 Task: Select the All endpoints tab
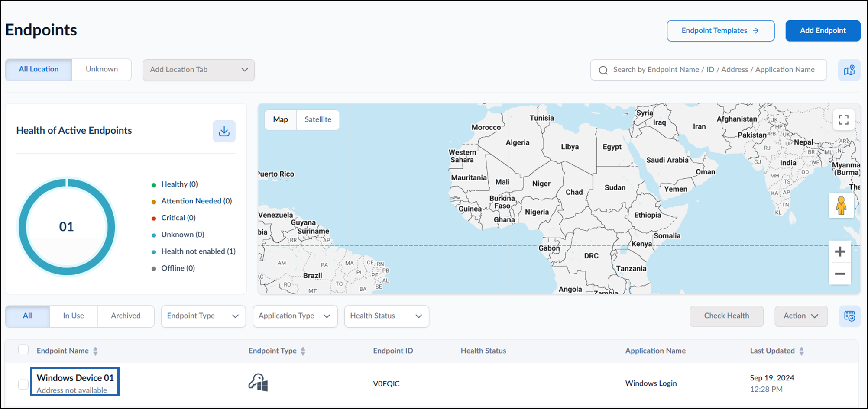click(x=27, y=316)
